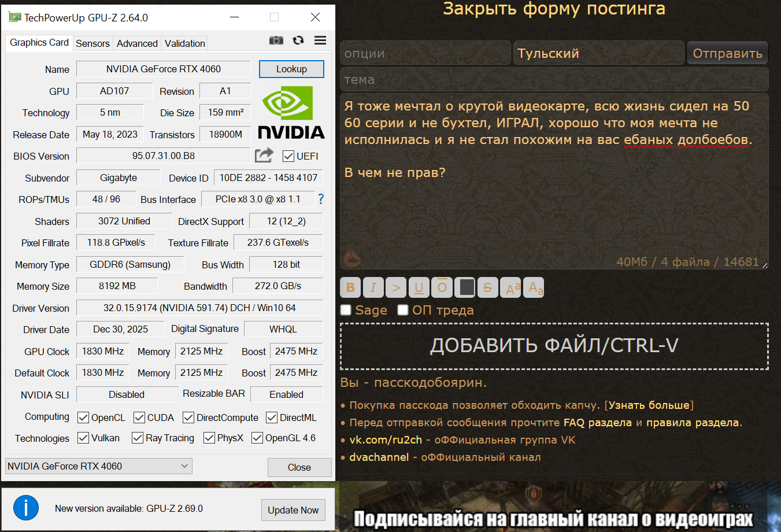Check the ОП треда checkbox
781x532 pixels.
(x=403, y=310)
